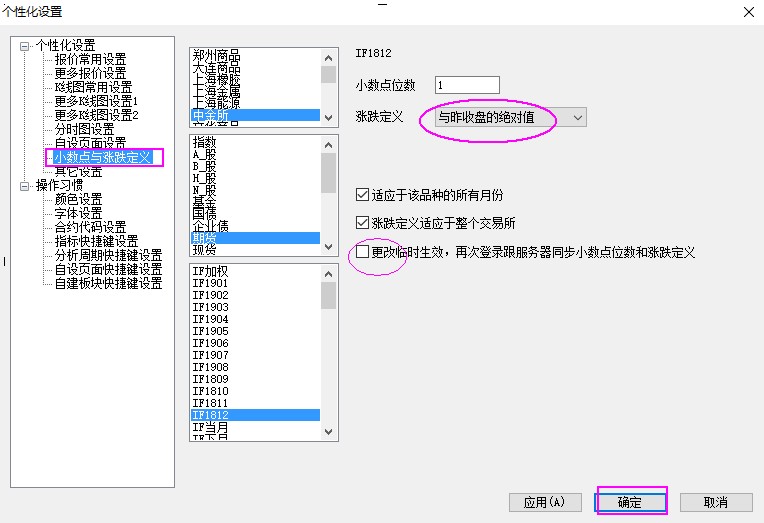The height and width of the screenshot is (523, 764).
Task: Click the 取消 button
Action: tap(714, 502)
